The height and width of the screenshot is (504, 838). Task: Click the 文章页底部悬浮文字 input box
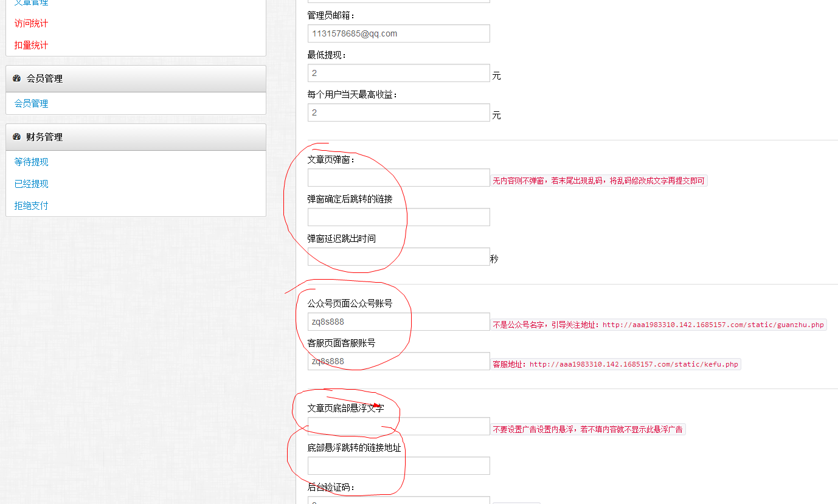tap(398, 426)
